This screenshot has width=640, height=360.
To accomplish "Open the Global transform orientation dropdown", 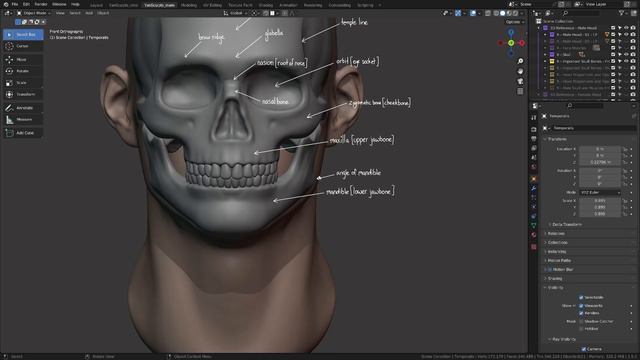I will [x=236, y=13].
